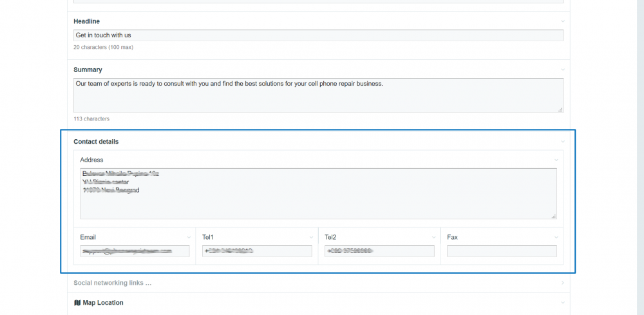This screenshot has width=644, height=315.
Task: Click the chevron next to Fax
Action: click(x=556, y=237)
